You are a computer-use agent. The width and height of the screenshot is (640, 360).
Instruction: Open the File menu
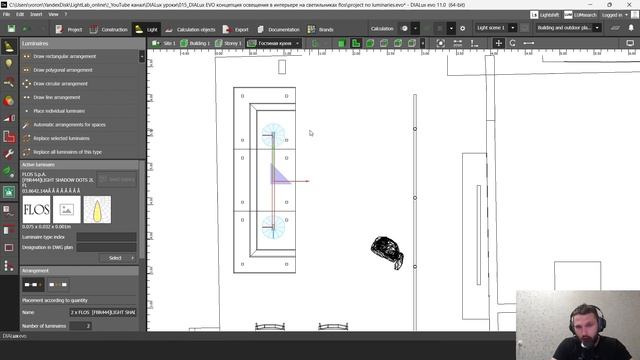(x=7, y=14)
